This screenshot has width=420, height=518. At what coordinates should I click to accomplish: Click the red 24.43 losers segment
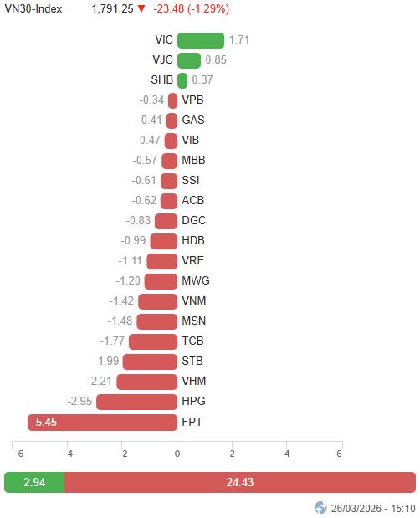240,482
